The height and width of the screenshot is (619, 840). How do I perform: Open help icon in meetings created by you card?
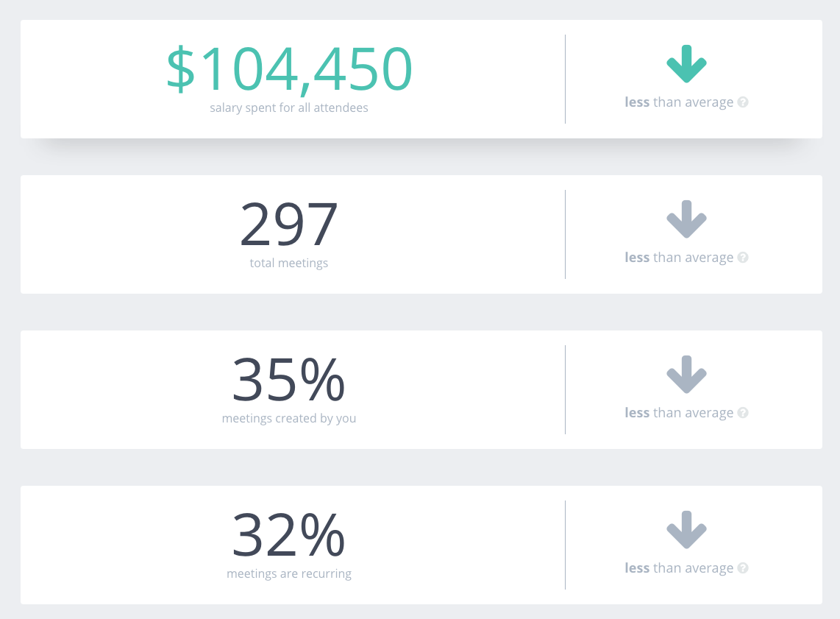pos(742,413)
